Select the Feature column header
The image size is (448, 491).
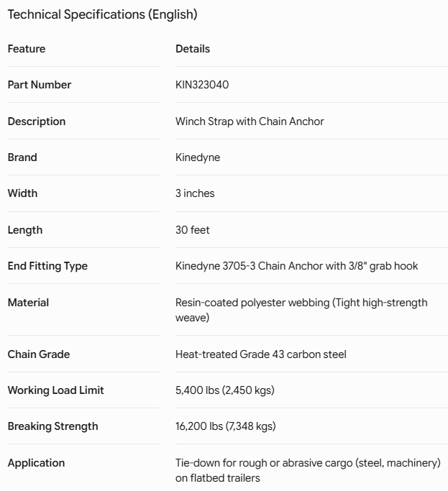pyautogui.click(x=27, y=49)
